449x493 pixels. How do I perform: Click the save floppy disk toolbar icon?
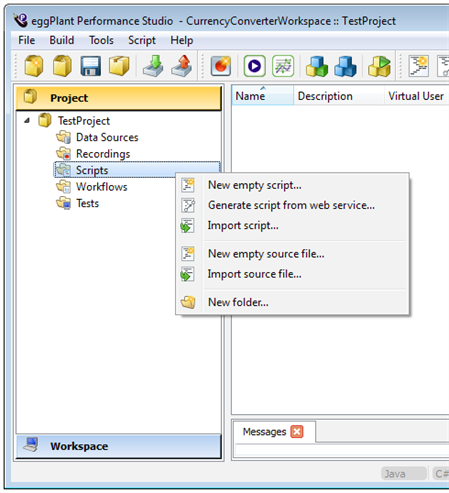[x=91, y=66]
